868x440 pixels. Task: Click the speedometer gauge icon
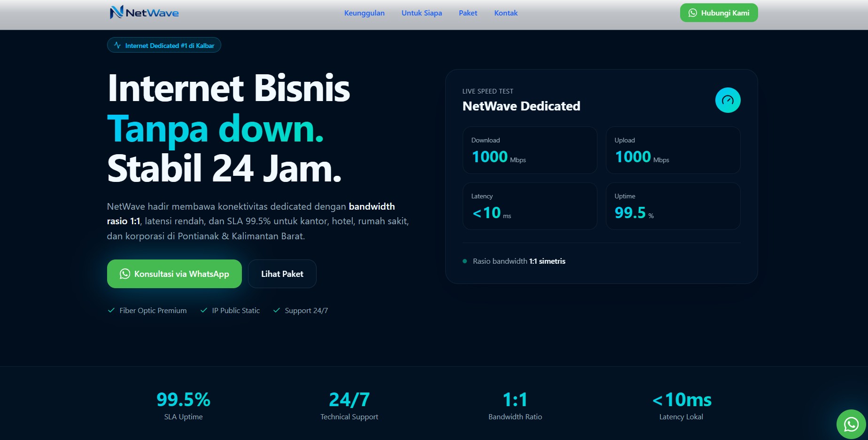pos(728,100)
